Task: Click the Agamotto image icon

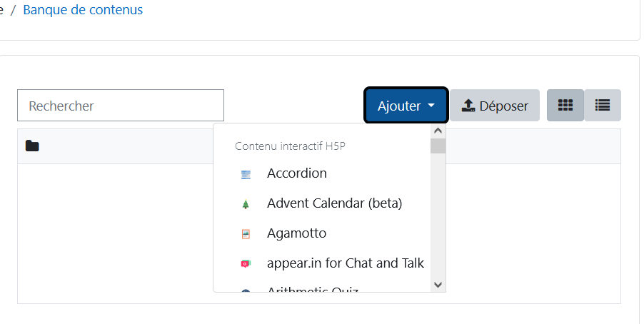Action: (246, 234)
